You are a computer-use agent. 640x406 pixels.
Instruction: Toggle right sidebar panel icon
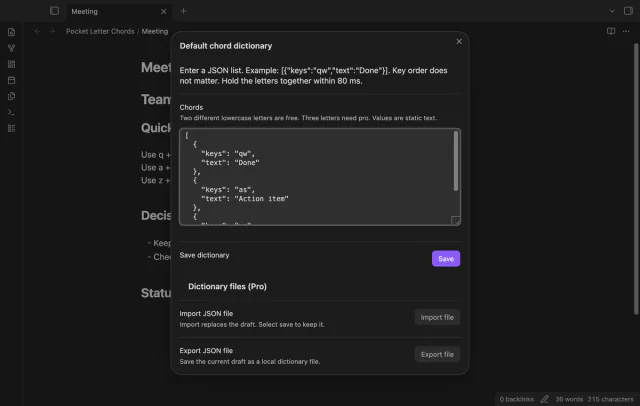(628, 11)
